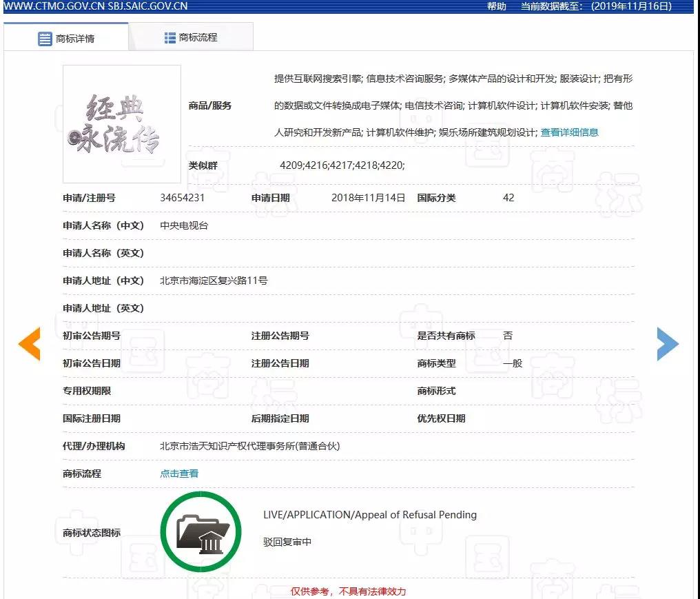
Task: Select status text LIVE/APPLICATION/Appeal of Refusal Pending
Action: point(370,515)
